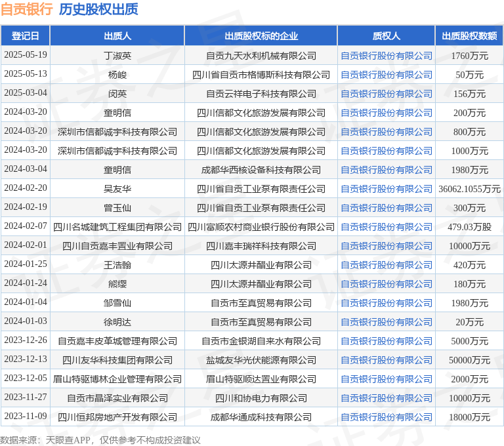This screenshot has height=446, width=504.
Task: Select pledgor 四川友华科技集团有限公司
Action: [x=117, y=360]
